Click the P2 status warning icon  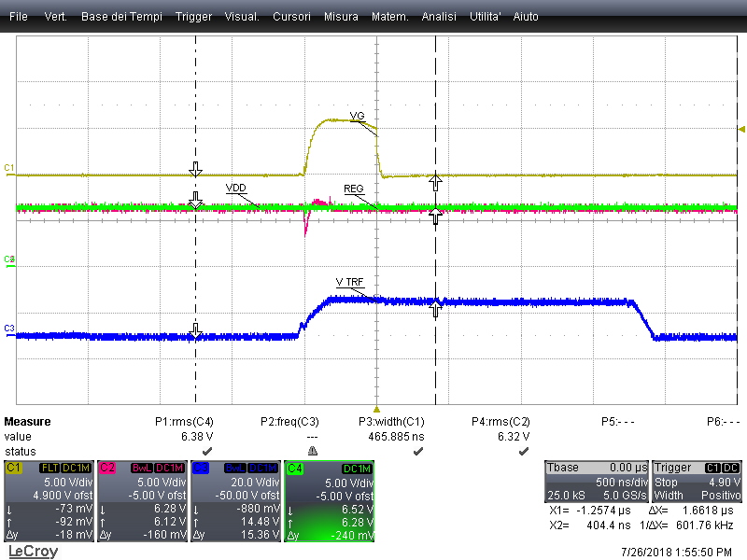click(313, 451)
